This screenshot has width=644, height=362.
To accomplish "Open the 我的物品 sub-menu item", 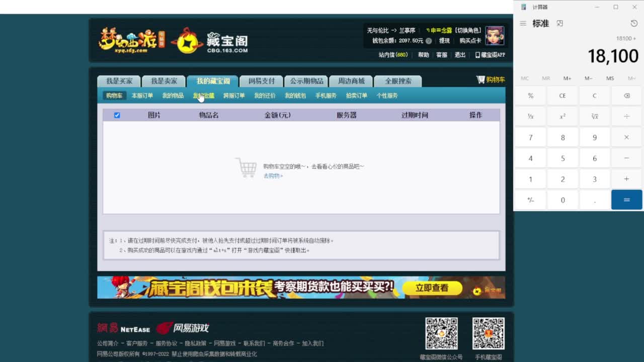I will 173,96.
